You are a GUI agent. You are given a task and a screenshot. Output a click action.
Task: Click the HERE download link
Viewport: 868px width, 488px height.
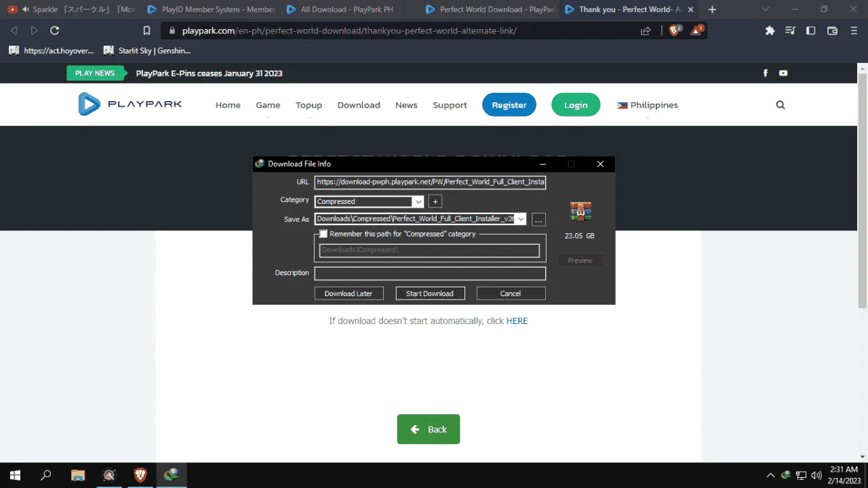click(517, 321)
